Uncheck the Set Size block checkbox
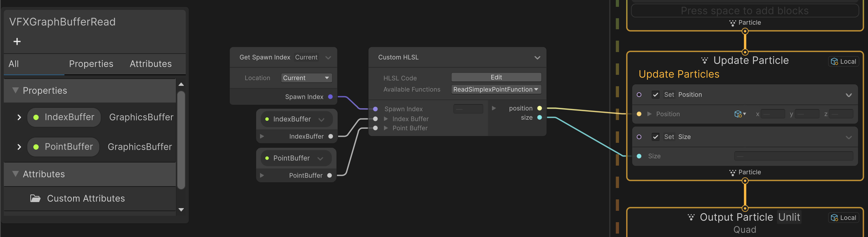Viewport: 868px width, 237px height. click(655, 137)
